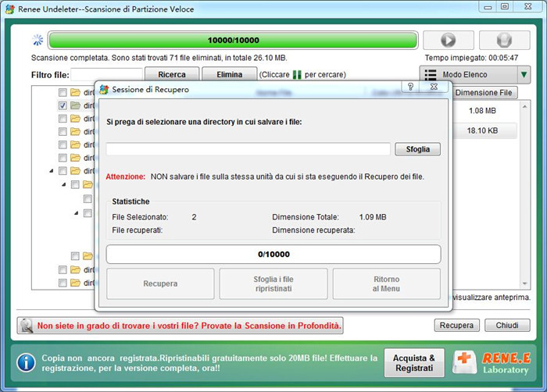Image resolution: width=547 pixels, height=392 pixels.
Task: Click the Renee Undeleter title bar icon
Action: 10,9
